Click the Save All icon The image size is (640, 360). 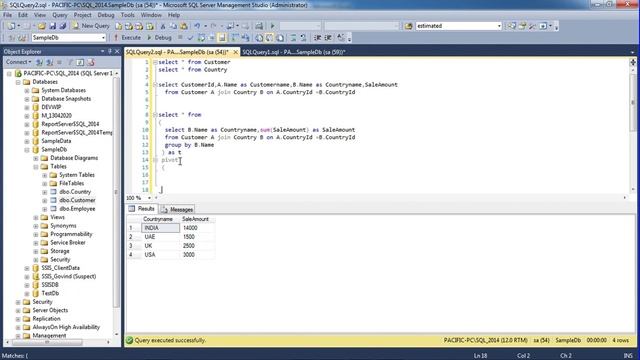(x=62, y=26)
